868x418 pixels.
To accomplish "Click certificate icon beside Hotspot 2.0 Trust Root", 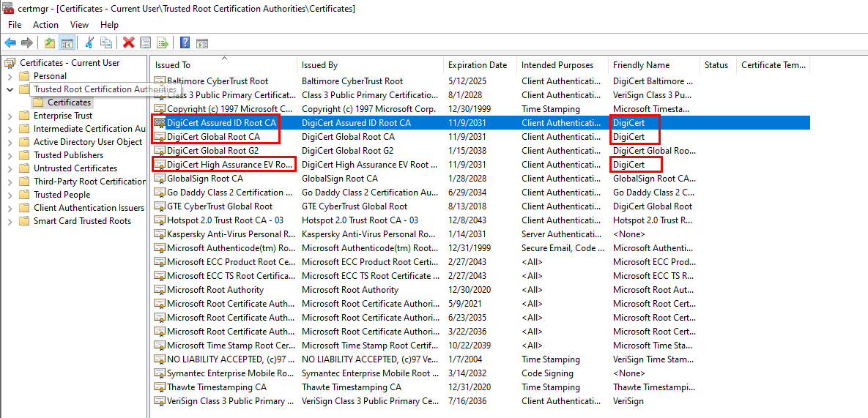I will pos(160,220).
